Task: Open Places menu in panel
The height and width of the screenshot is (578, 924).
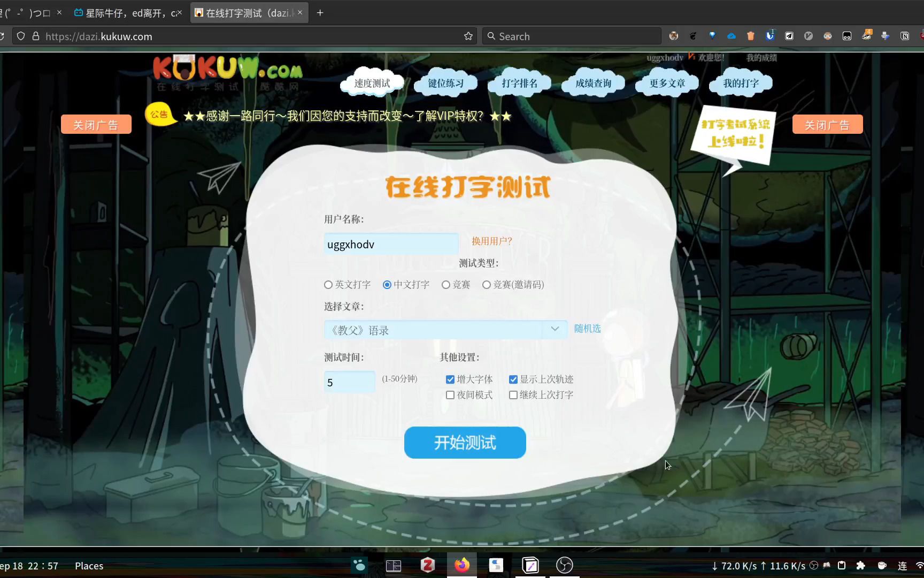Action: (x=89, y=566)
